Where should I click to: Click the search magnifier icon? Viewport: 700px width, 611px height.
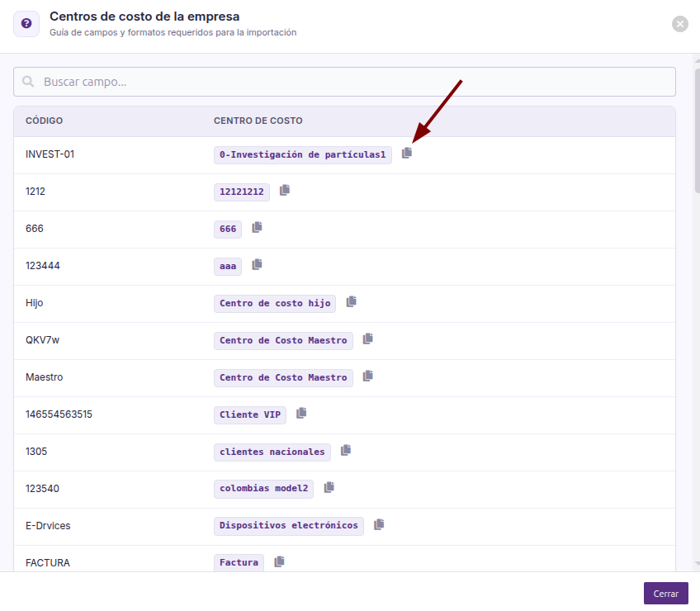(28, 81)
